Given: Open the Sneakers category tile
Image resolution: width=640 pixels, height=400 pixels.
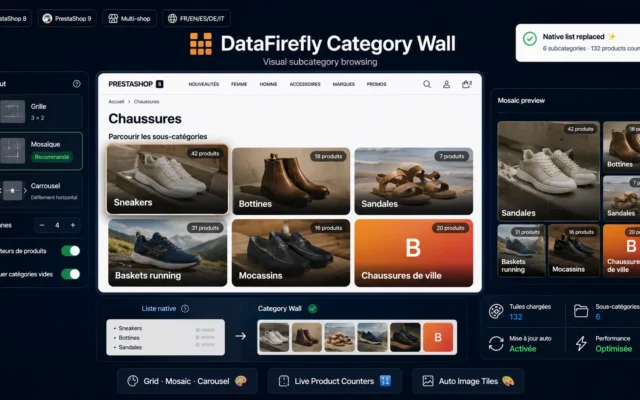Looking at the screenshot, I should 167,179.
